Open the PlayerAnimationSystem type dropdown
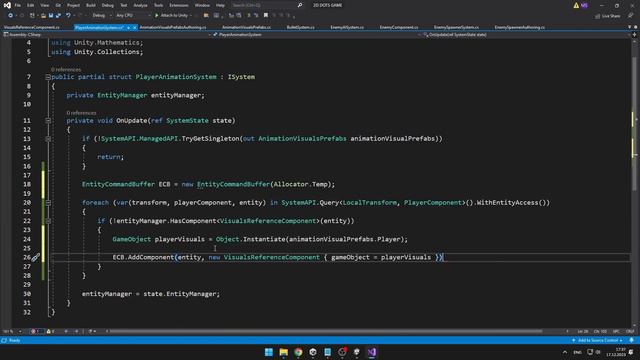 (318, 35)
